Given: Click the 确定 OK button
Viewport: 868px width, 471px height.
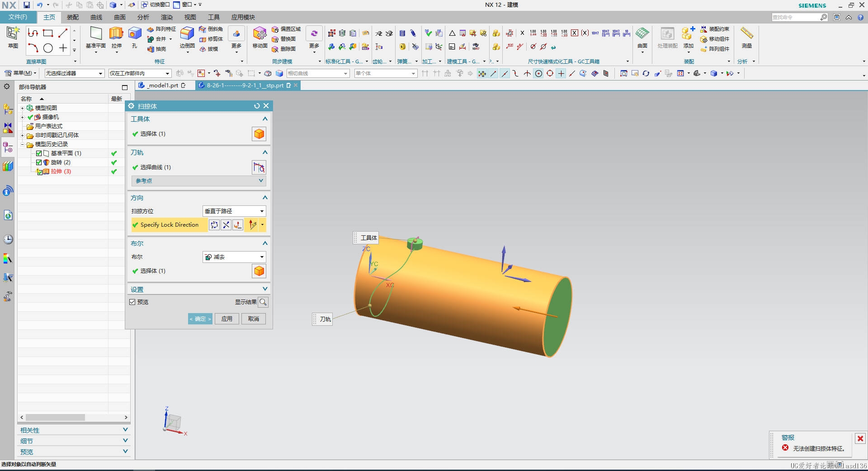Looking at the screenshot, I should 200,319.
